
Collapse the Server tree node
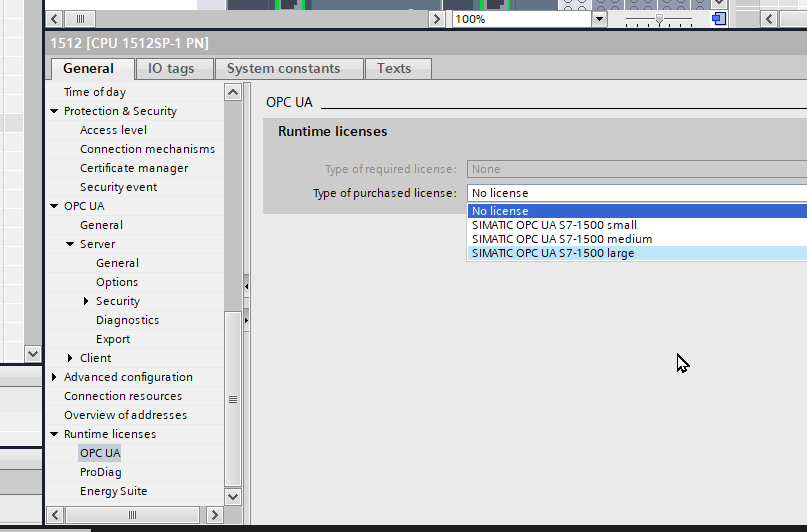coord(71,244)
